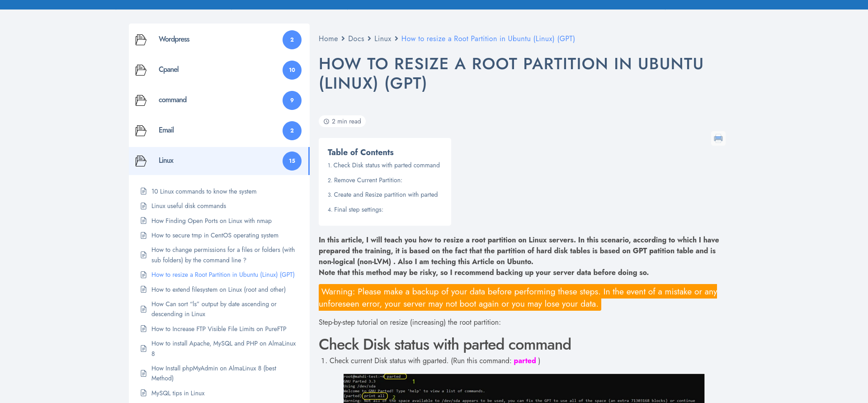Click the Linux category folder icon

pyautogui.click(x=141, y=161)
